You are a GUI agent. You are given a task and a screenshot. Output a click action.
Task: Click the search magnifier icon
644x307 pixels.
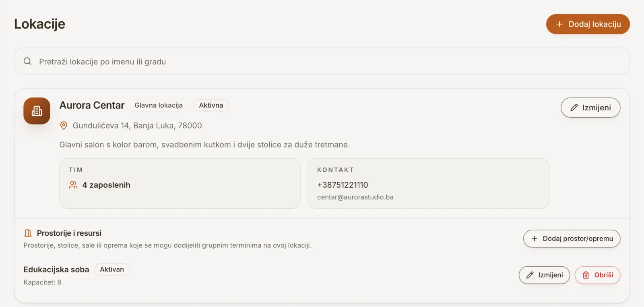(27, 61)
